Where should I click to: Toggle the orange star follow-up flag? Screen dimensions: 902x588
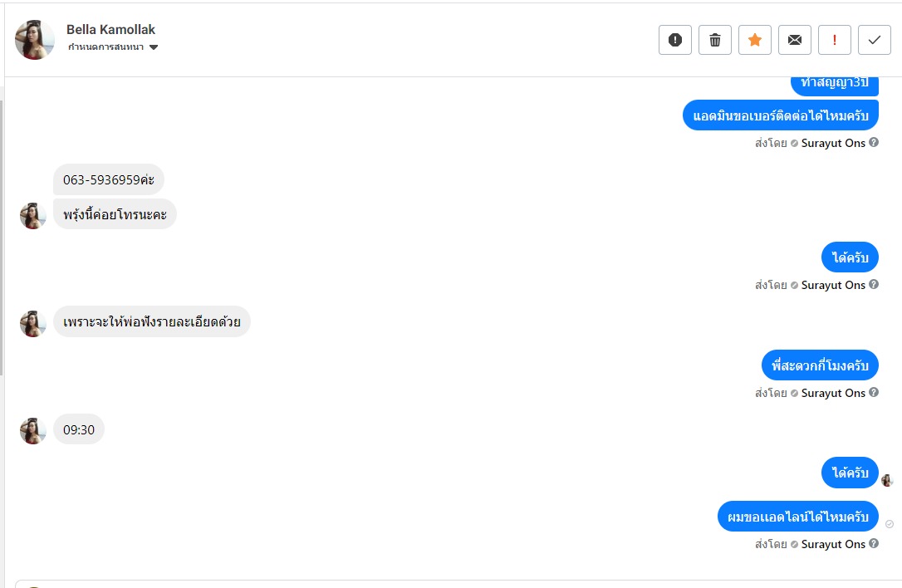(x=755, y=40)
